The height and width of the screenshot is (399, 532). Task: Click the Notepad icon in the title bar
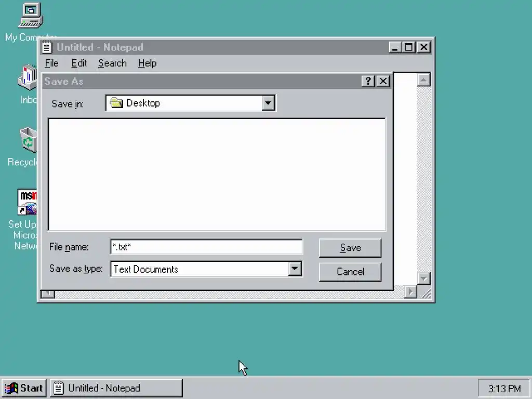click(47, 47)
